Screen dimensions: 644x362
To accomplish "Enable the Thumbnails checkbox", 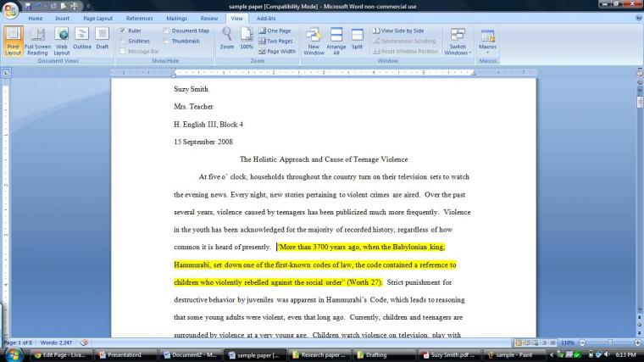I will click(x=166, y=41).
